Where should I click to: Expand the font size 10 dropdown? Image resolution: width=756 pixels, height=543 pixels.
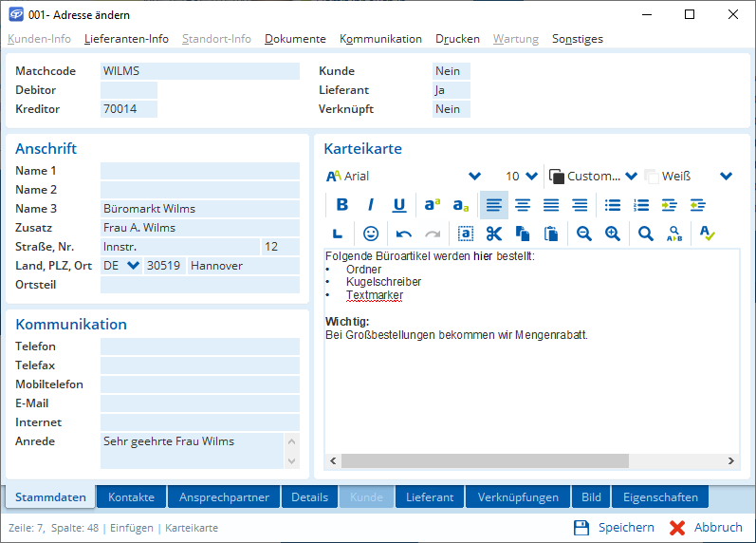tap(531, 177)
